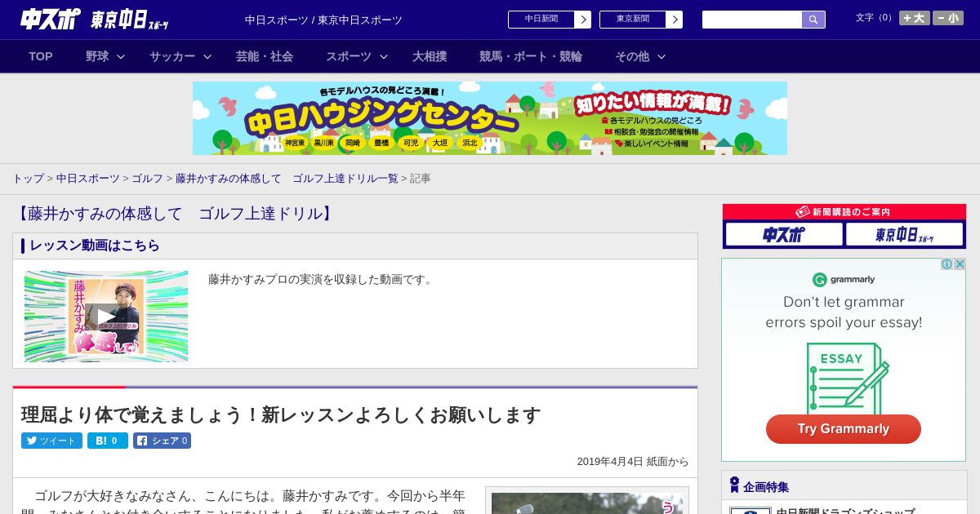Screen dimensions: 980x514
Task: Click the ゴルフ breadcrumb link
Action: [148, 179]
